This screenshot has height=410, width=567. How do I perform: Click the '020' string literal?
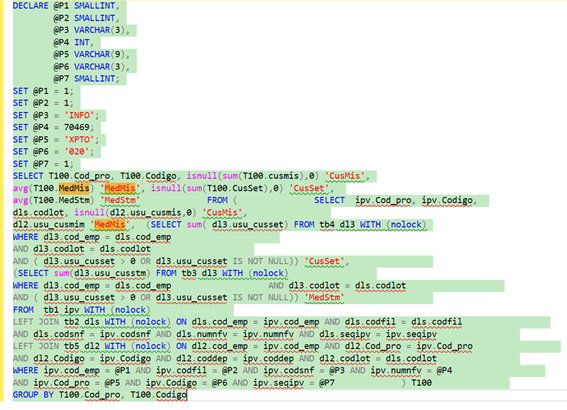tap(77, 152)
